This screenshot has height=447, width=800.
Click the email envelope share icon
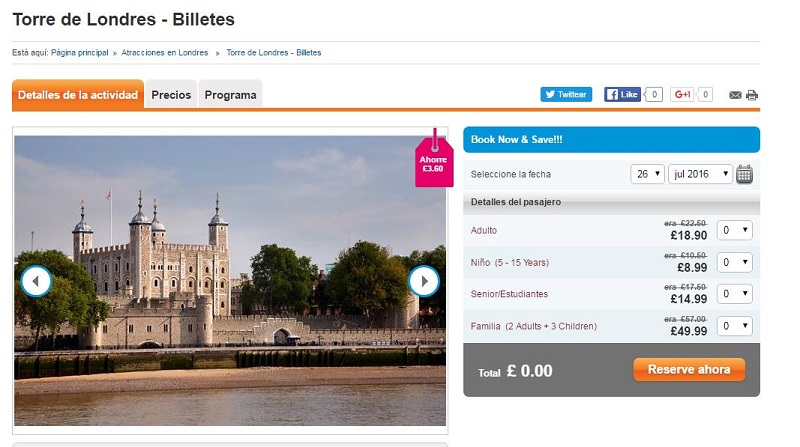[x=735, y=95]
